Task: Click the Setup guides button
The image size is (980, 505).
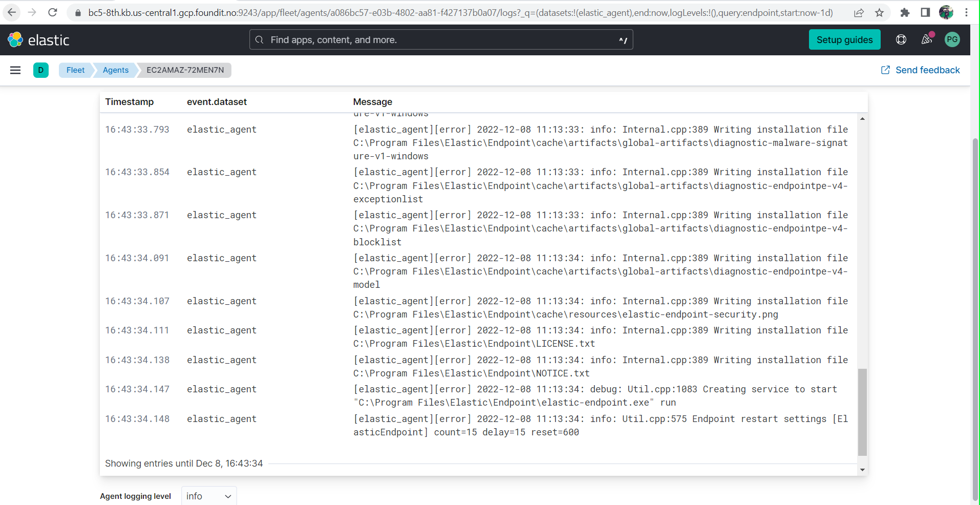Action: coord(844,39)
